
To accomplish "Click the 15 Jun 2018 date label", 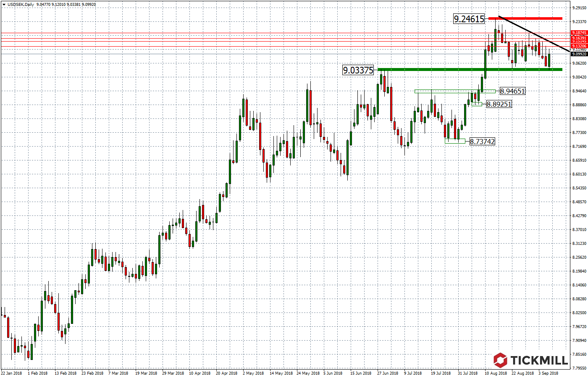I will [361, 373].
